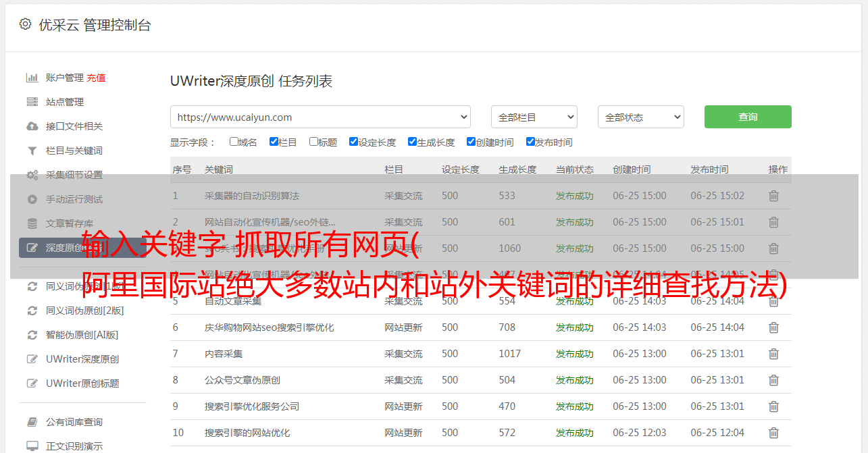Click the refresh icon for 智能伪原创[AI版]
Screen dimensions: 868x453
click(32, 335)
